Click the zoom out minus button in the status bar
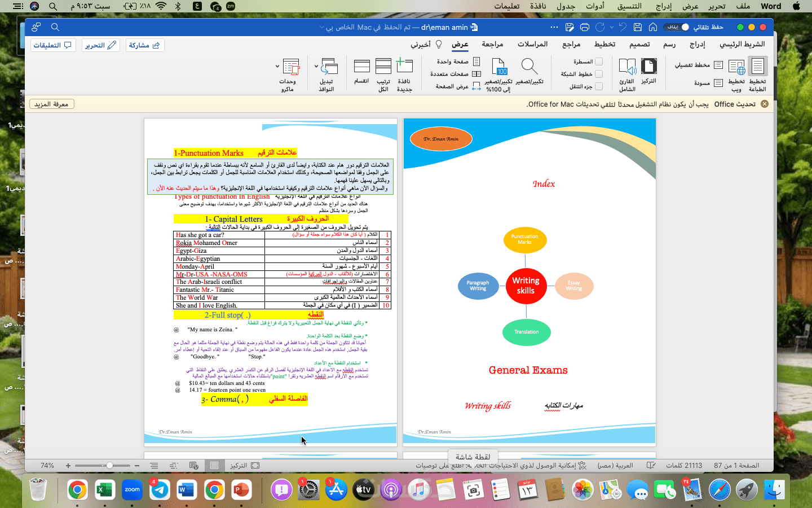The width and height of the screenshot is (812, 508). click(137, 466)
